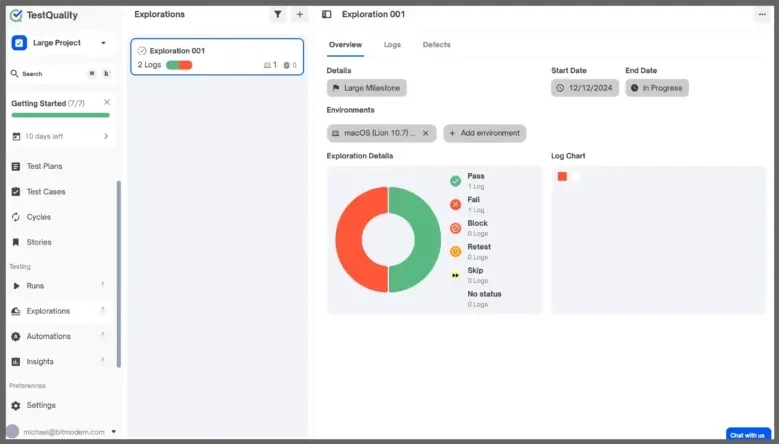Click the Runs play icon

(16, 286)
